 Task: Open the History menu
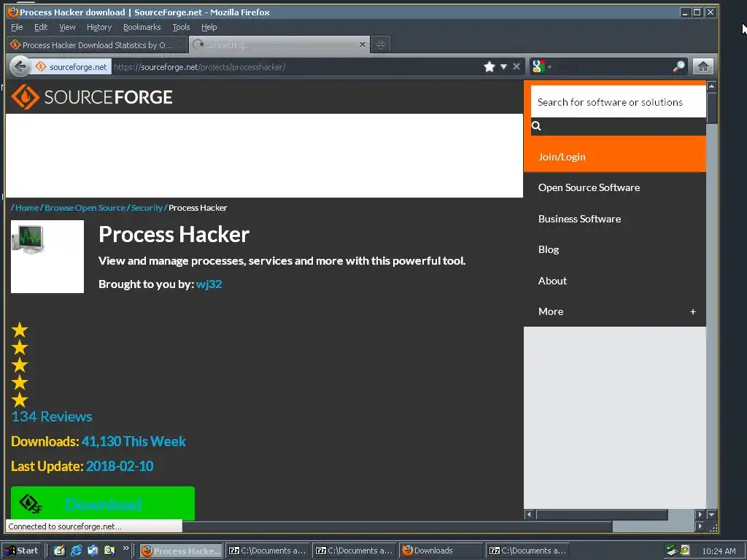99,27
